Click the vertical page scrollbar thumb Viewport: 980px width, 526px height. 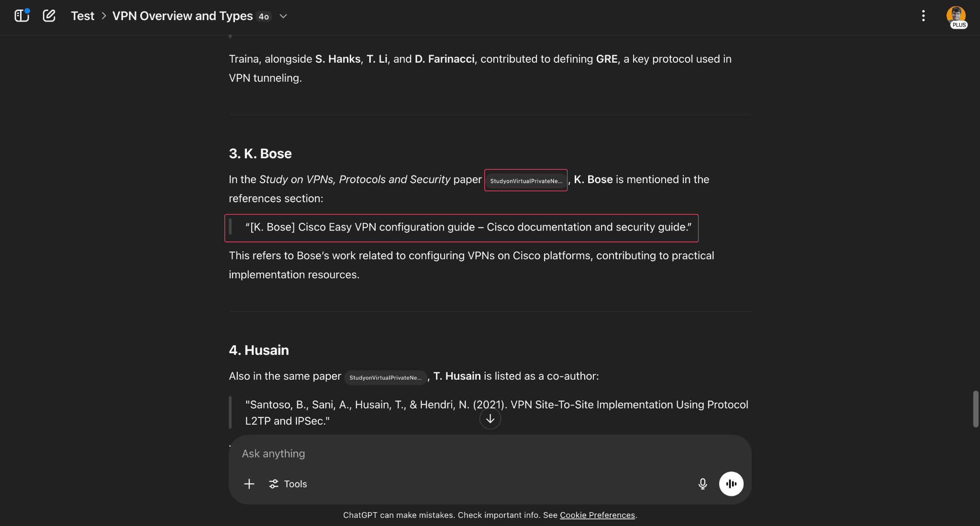tap(975, 409)
